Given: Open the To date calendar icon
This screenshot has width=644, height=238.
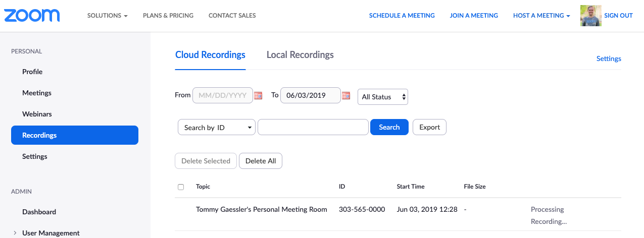Looking at the screenshot, I should (x=346, y=95).
